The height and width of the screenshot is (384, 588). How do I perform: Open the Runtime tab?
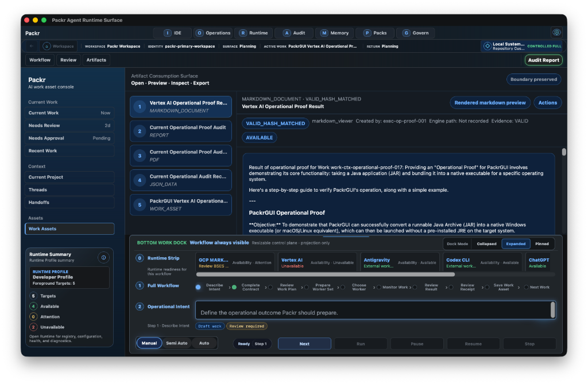(254, 33)
